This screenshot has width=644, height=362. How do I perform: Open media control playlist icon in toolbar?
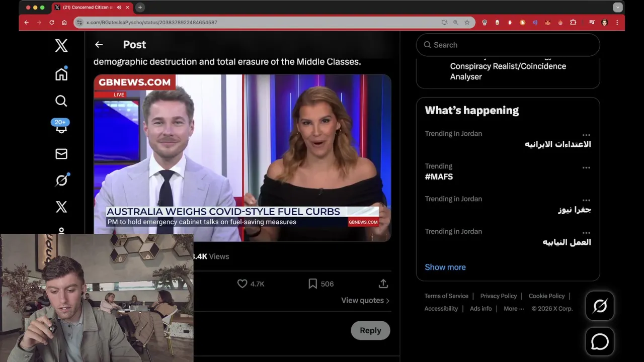click(592, 23)
